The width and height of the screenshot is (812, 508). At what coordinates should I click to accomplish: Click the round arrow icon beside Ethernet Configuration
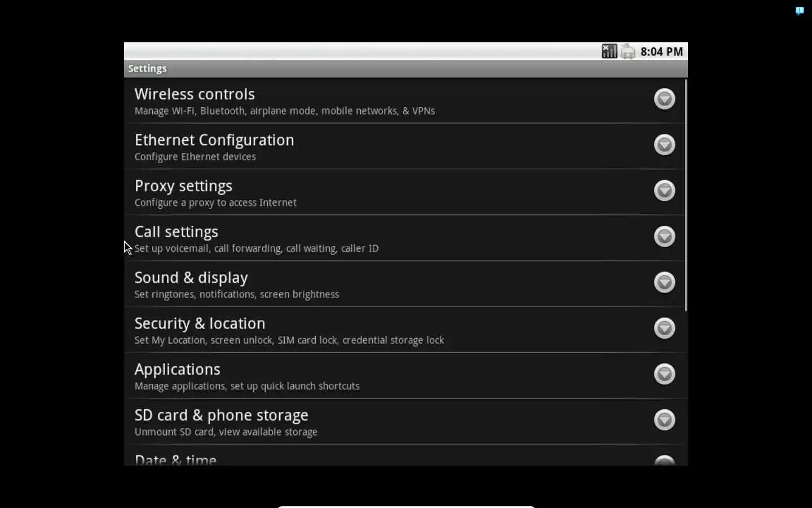pos(664,145)
